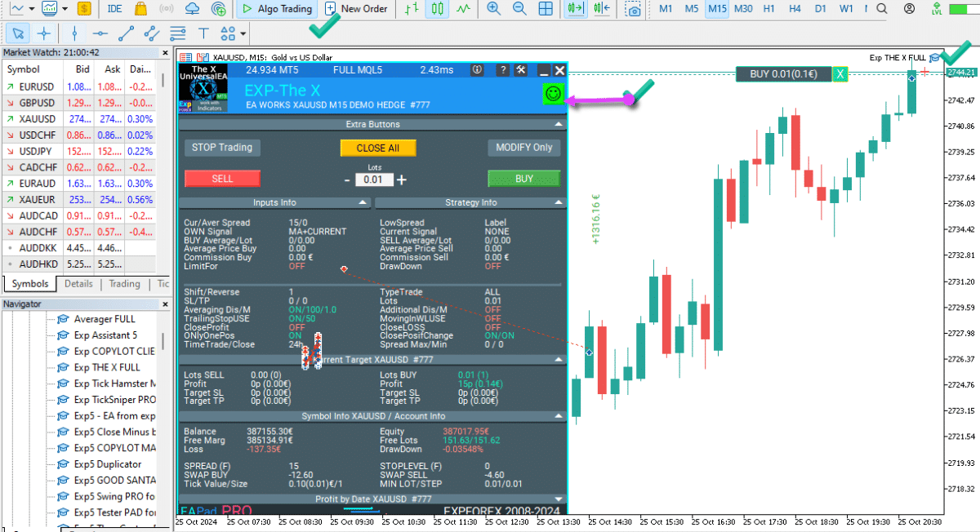The width and height of the screenshot is (980, 532).
Task: Select the trendline drawing tool
Action: [126, 33]
